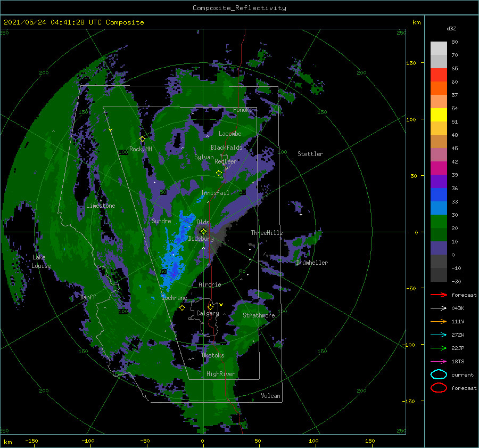Click the ThreeHills town label
The width and height of the screenshot is (479, 448).
click(x=267, y=233)
